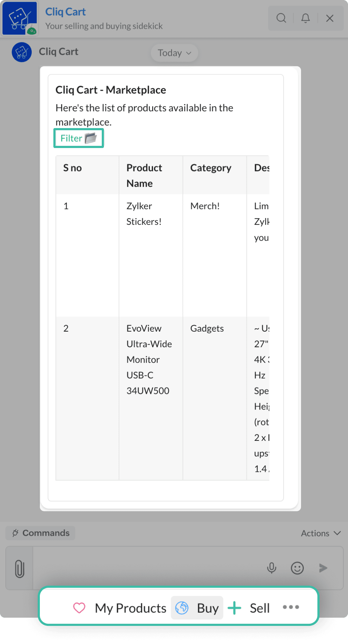Image resolution: width=348 pixels, height=644 pixels.
Task: Click the Cliq Cart header logo
Action: 20,18
